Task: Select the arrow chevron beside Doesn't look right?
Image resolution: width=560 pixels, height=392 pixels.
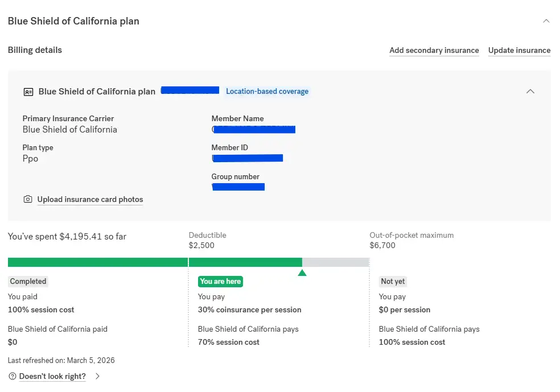Action: tap(97, 376)
